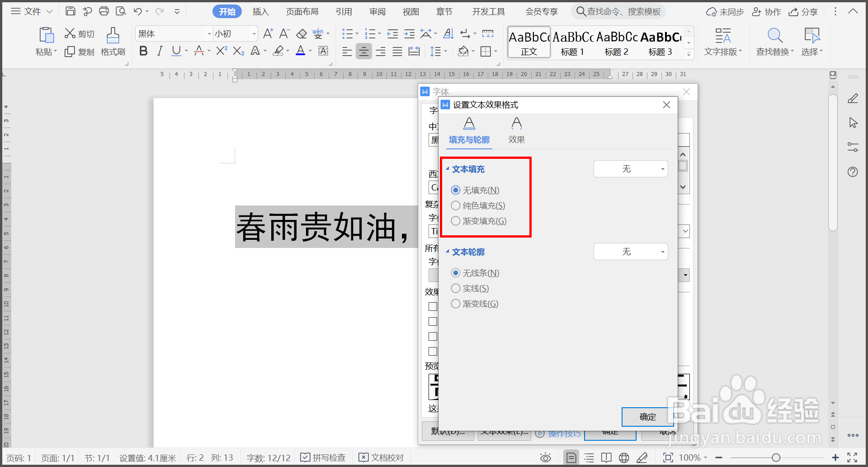Screen dimensions: 868x467
Task: Click the bulleted list icon
Action: (347, 33)
